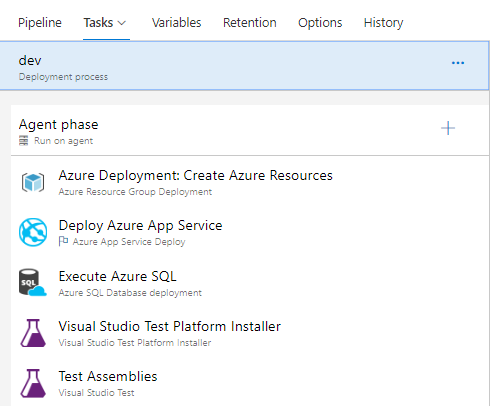Select the Tasks tab
The width and height of the screenshot is (490, 406).
click(98, 23)
